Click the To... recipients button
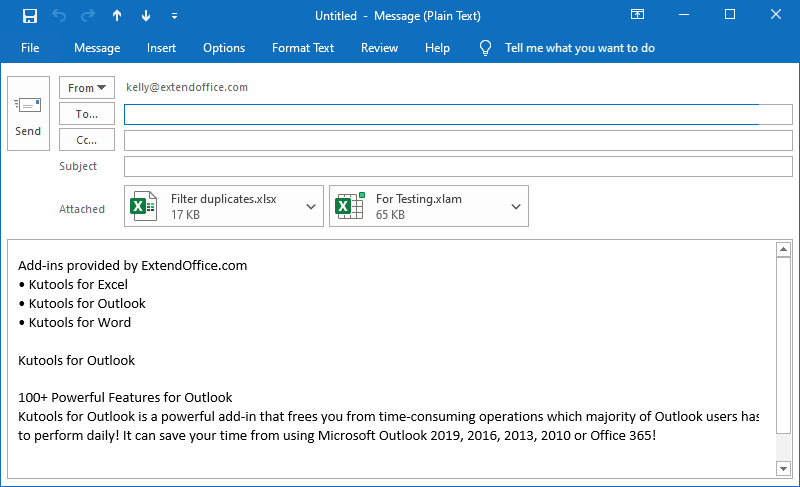The width and height of the screenshot is (800, 487). click(87, 114)
